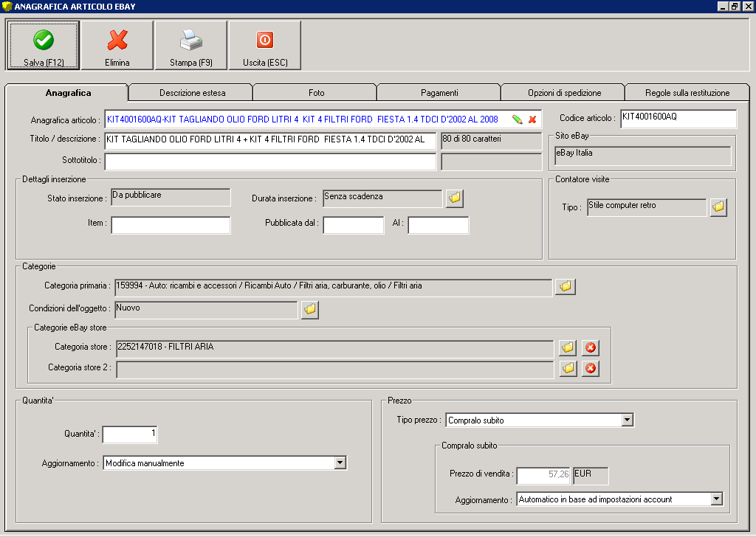The height and width of the screenshot is (537, 756).
Task: Click the green edit pencil icon for Anagrafica articolo
Action: coord(518,119)
